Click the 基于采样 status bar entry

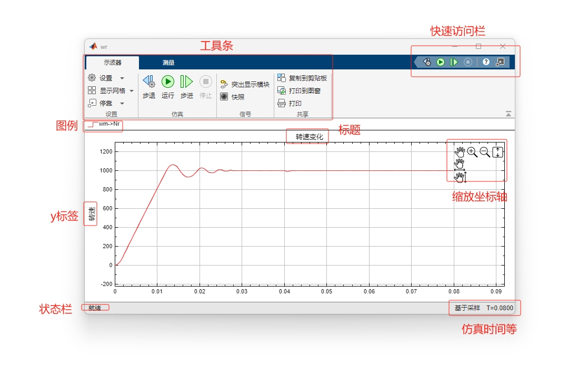pos(467,308)
